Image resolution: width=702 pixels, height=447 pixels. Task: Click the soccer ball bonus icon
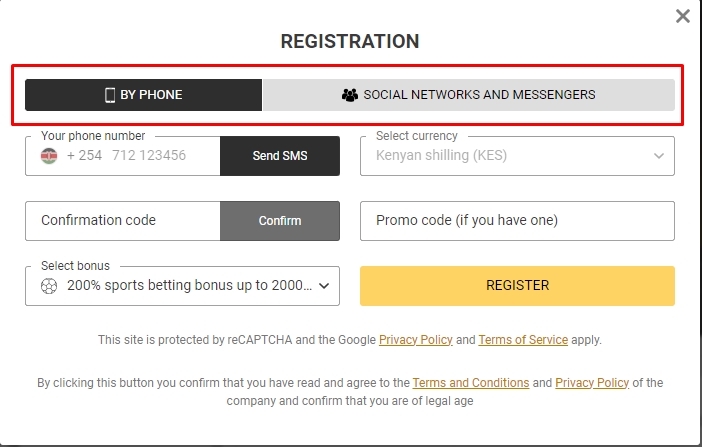[49, 286]
